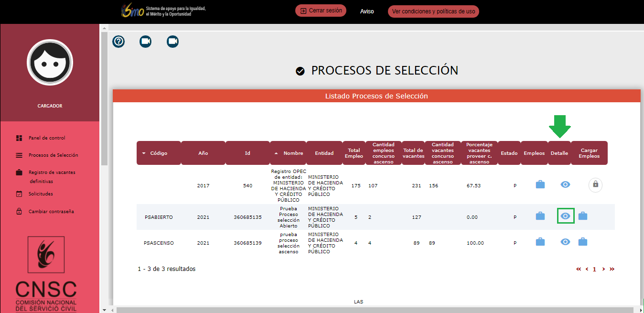Viewport: 644px width, 313px height.
Task: Click the lock icon in 2017 row
Action: point(595,184)
